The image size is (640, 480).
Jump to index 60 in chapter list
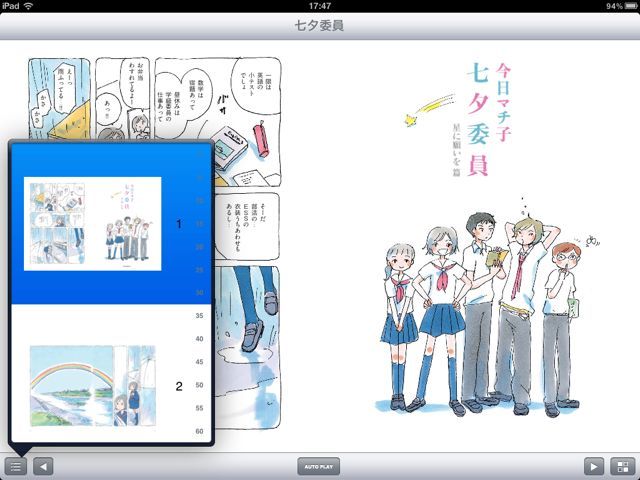[199, 431]
